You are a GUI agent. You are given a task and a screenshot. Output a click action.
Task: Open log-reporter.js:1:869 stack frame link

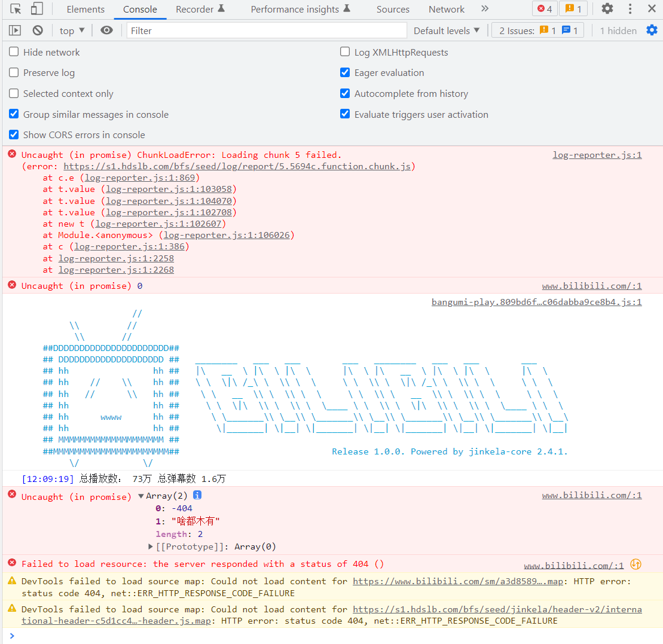point(140,178)
